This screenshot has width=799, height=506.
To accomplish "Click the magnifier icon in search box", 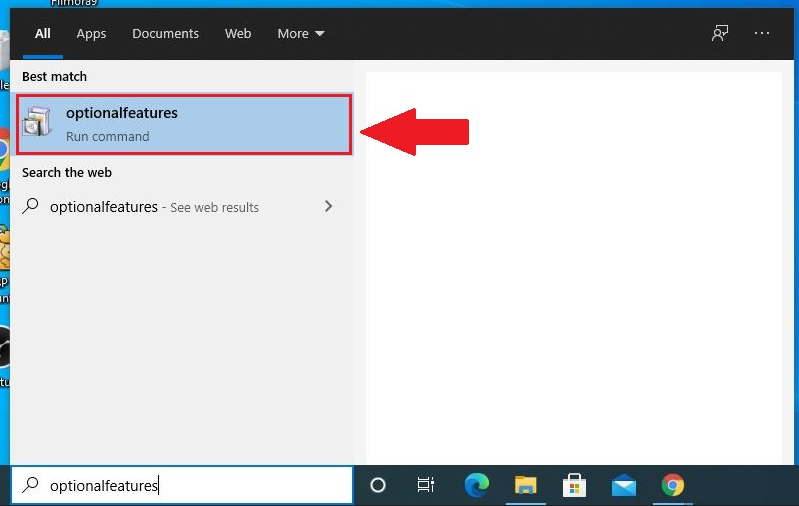I will (x=31, y=485).
